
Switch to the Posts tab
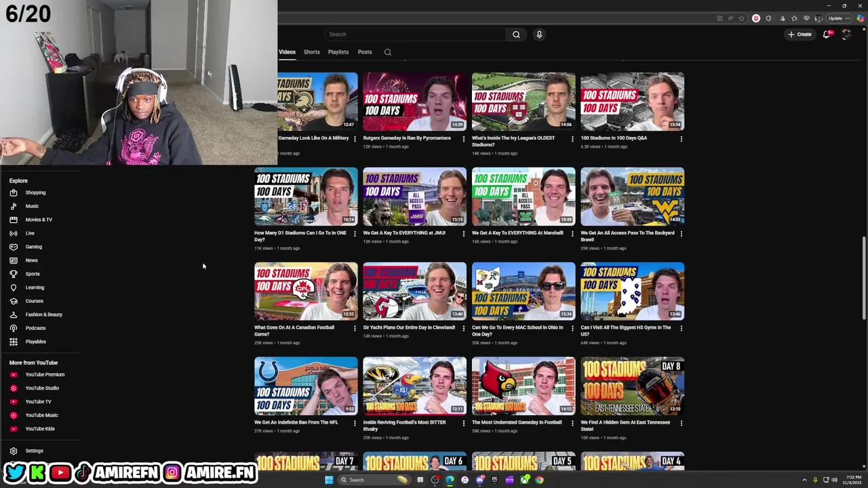point(365,52)
